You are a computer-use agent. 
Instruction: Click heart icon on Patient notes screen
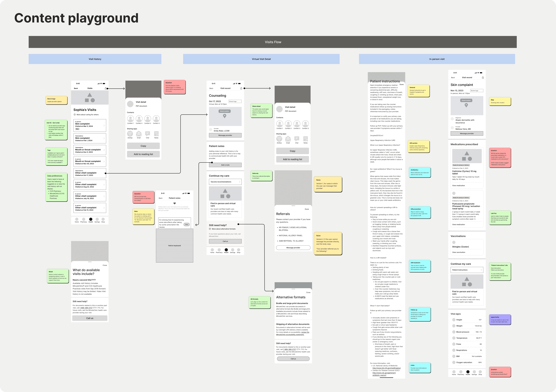coord(174,203)
